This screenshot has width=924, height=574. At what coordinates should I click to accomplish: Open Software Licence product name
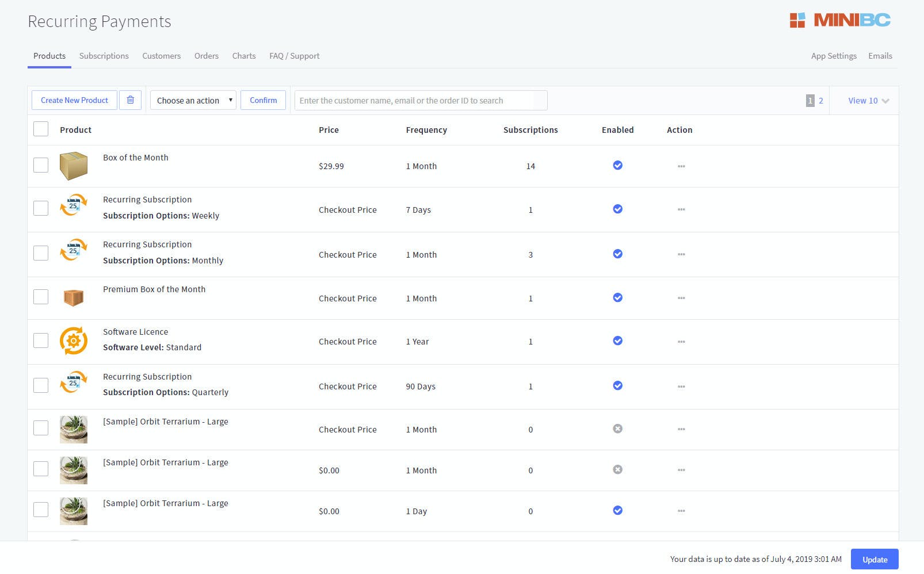coord(136,332)
